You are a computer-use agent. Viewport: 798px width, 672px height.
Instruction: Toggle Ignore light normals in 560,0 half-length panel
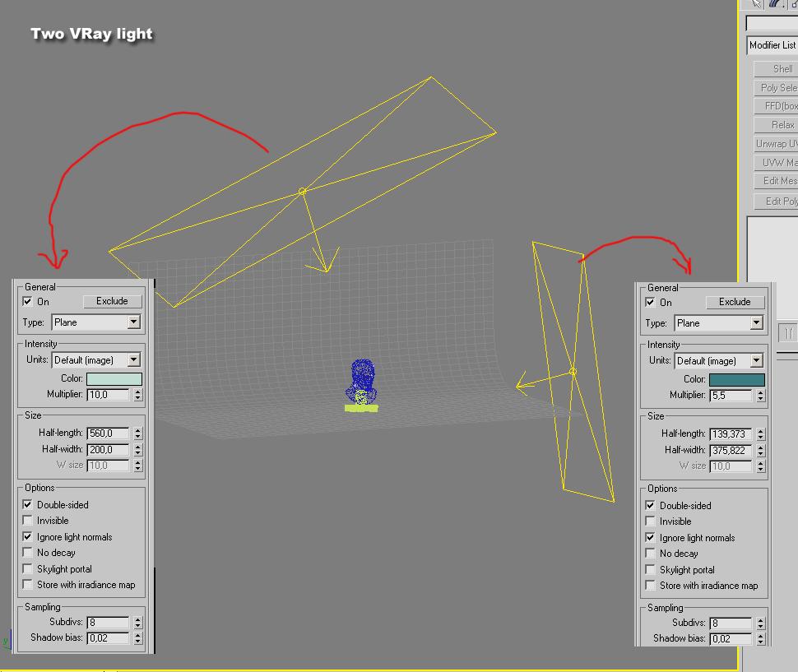coord(27,536)
